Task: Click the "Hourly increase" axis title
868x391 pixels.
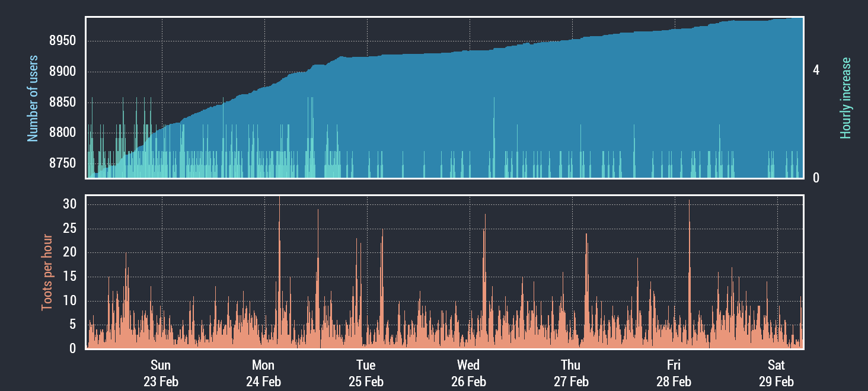Action: tap(845, 98)
